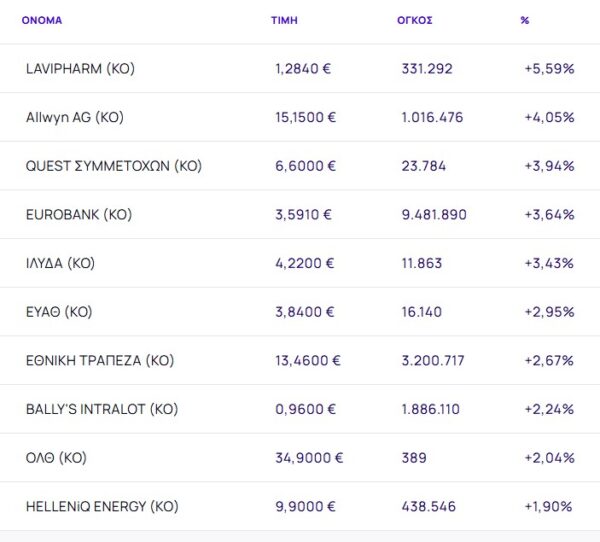Click the +4,05% change for Allwyn
The image size is (600, 542).
coord(549,117)
